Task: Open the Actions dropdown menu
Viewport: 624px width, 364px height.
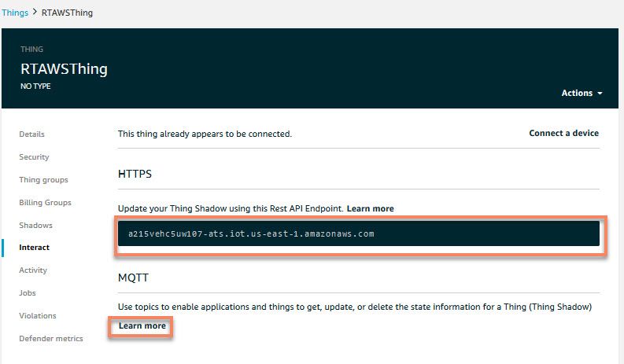Action: 582,93
